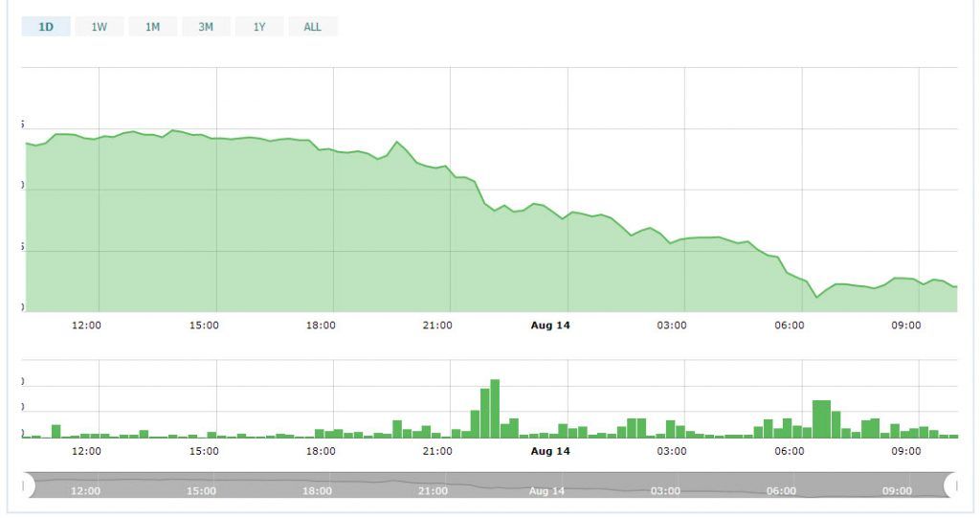
Task: Choose the 1M range button
Action: (153, 27)
